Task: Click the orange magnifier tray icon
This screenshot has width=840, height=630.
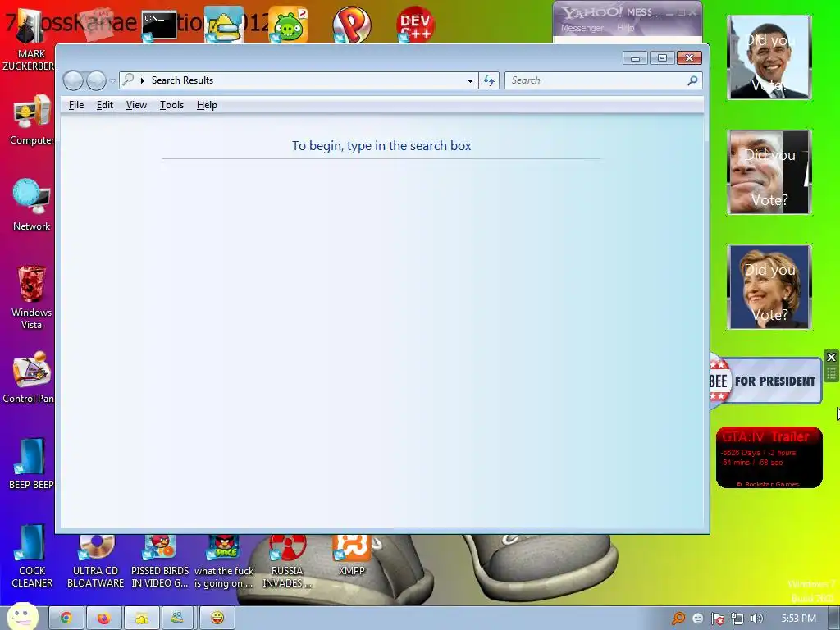Action: (678, 619)
